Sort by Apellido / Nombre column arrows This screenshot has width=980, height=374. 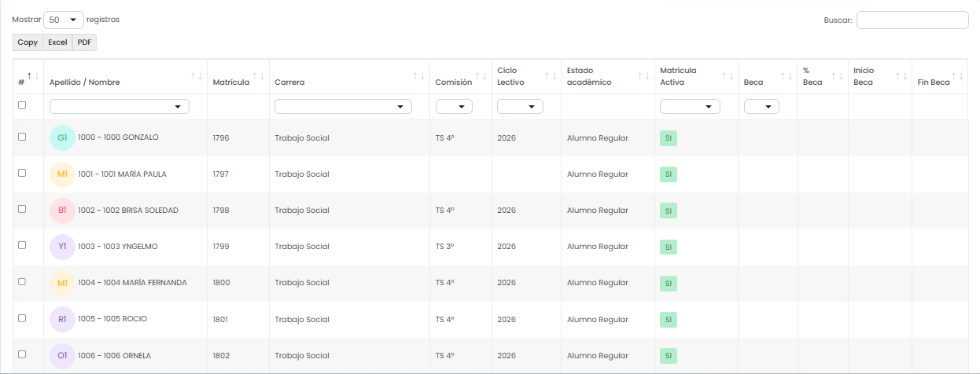click(x=197, y=76)
